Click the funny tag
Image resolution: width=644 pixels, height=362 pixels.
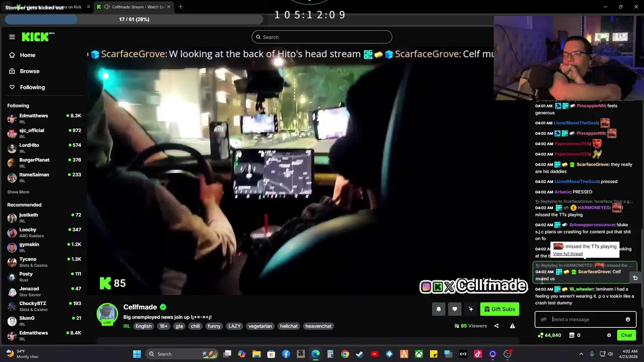214,326
